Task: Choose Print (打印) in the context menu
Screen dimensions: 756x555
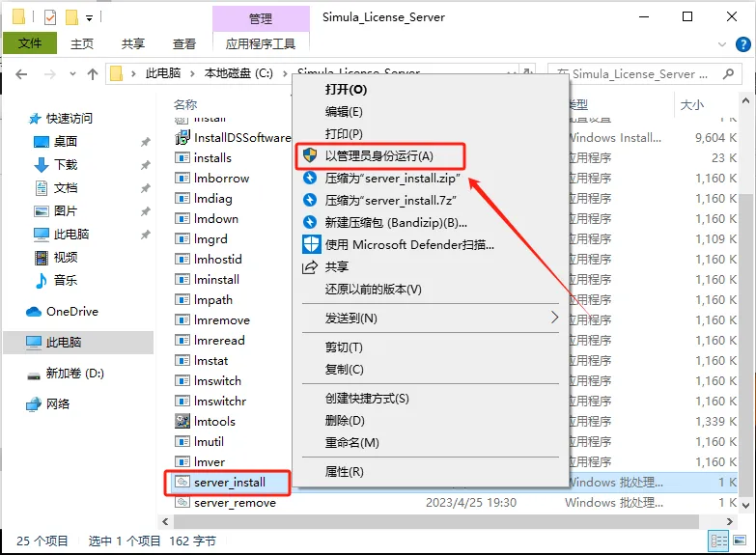Action: click(x=344, y=133)
